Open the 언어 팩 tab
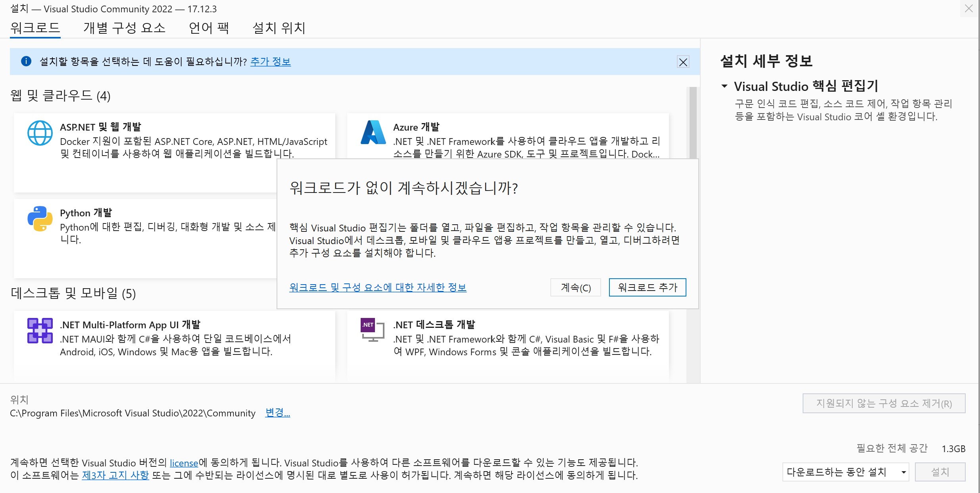This screenshot has width=980, height=493. [x=209, y=28]
